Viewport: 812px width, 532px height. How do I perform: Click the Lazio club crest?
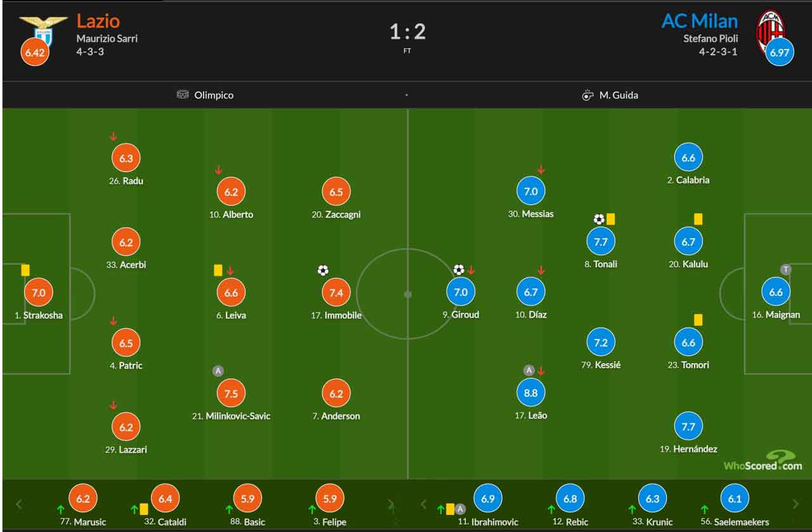point(43,29)
